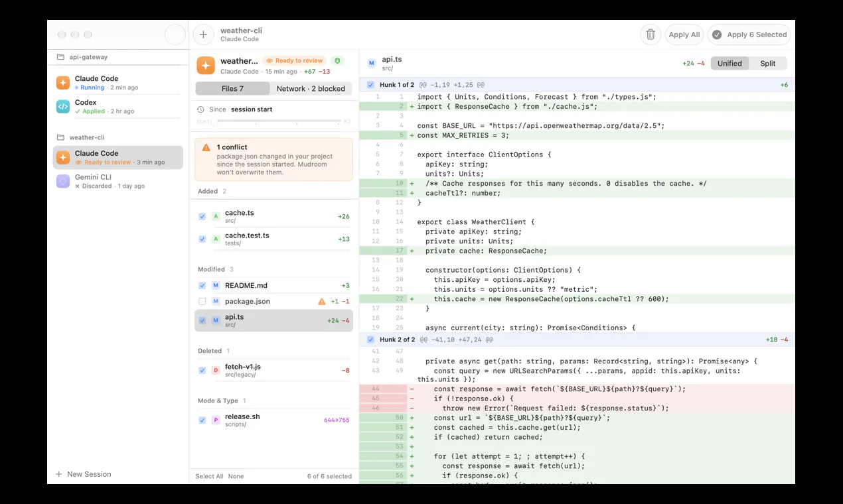Screen dimensions: 843x504
Task: Select the api.ts file row in the list
Action: 273,320
